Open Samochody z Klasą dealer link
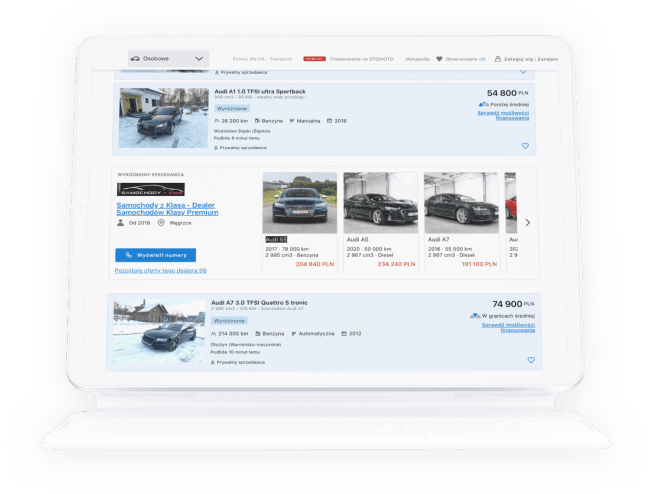 [167, 209]
